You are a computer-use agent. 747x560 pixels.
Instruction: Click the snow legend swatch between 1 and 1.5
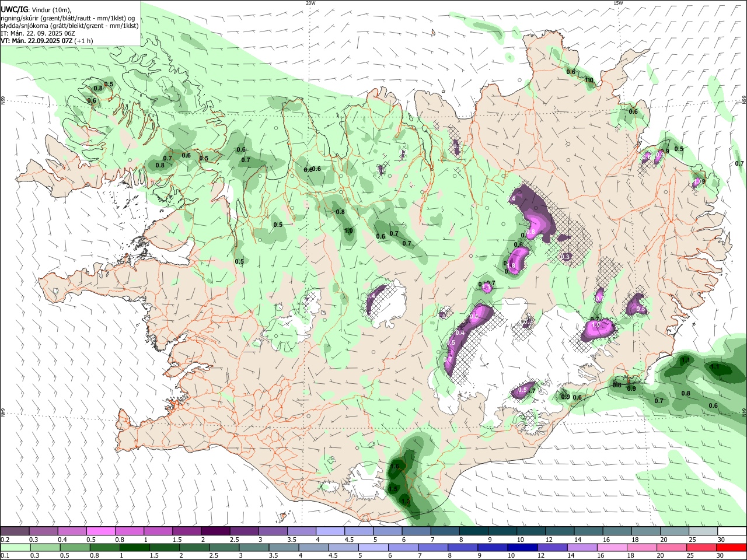[159, 531]
